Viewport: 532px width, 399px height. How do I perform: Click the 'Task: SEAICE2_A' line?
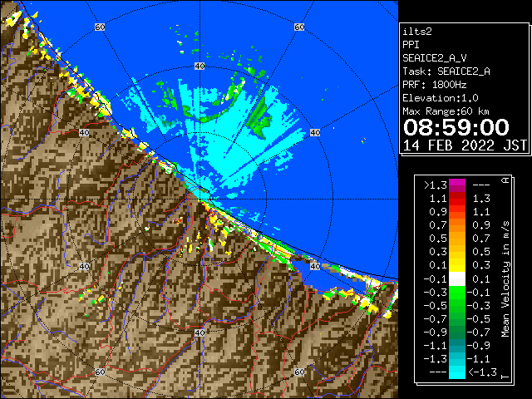(446, 71)
